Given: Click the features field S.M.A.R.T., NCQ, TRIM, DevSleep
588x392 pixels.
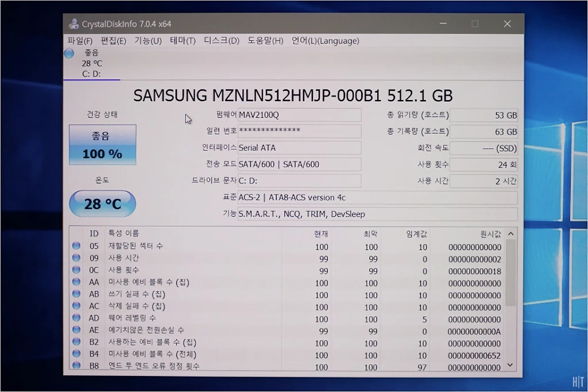Looking at the screenshot, I should (x=378, y=214).
